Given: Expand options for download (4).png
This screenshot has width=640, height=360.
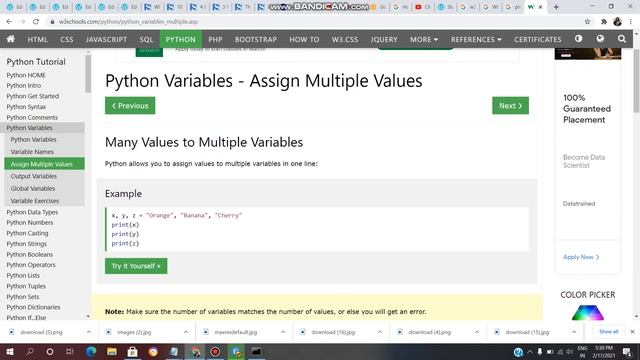Looking at the screenshot, I should tap(477, 332).
